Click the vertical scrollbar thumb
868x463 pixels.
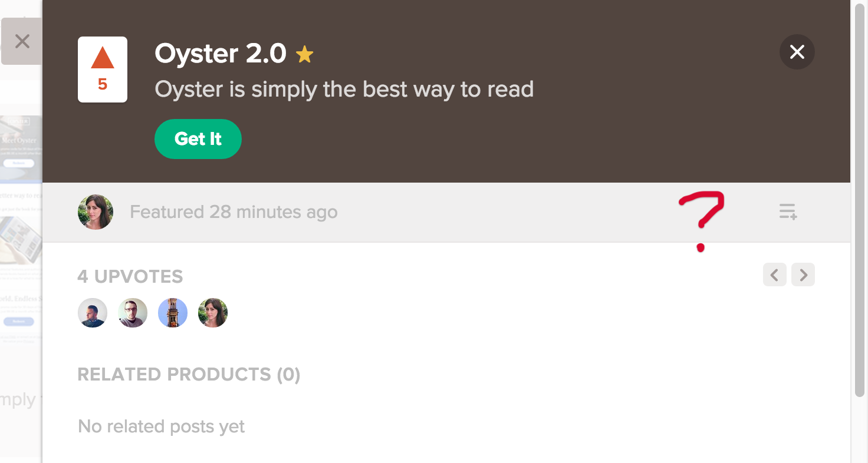coord(859,200)
